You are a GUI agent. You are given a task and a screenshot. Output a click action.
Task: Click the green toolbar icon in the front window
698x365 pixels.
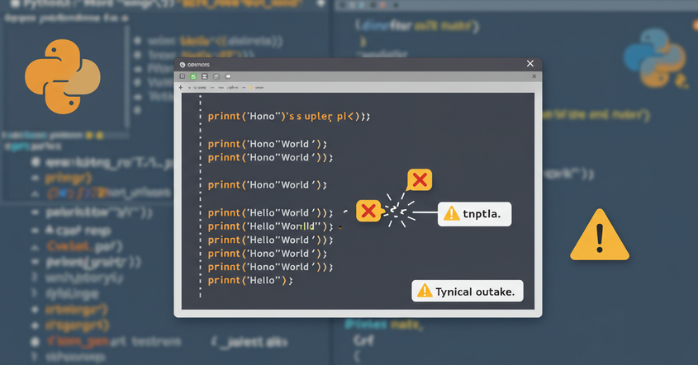194,77
